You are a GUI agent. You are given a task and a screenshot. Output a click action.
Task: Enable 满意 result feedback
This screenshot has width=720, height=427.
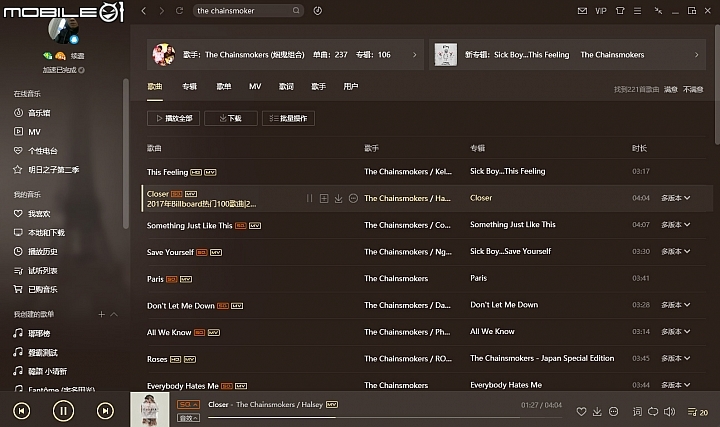pos(670,90)
